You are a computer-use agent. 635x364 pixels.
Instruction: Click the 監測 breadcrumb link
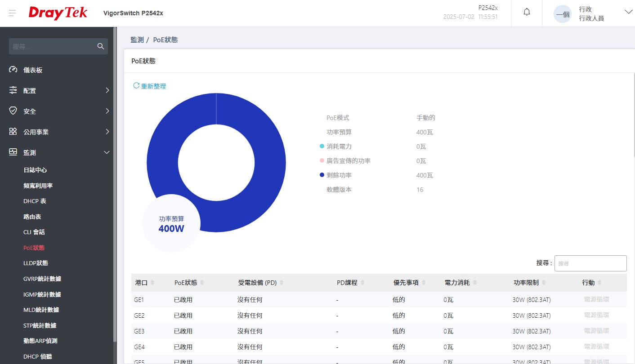pos(137,40)
